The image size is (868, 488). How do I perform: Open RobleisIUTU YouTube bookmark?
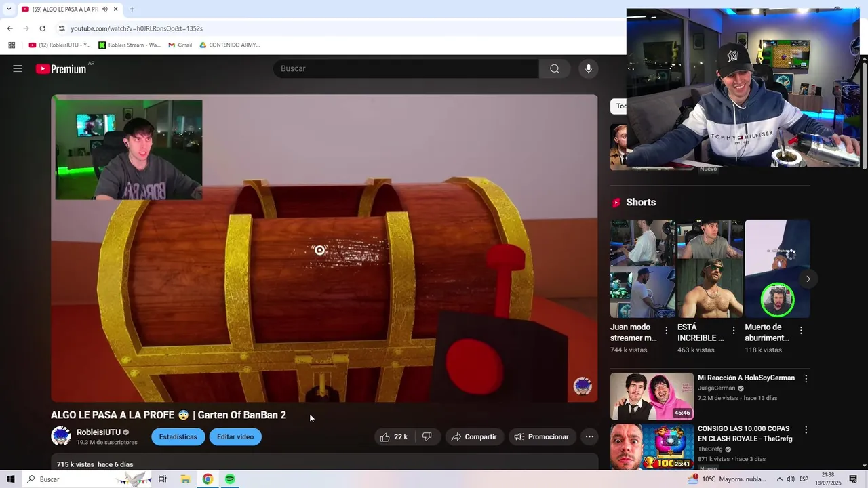pos(60,45)
